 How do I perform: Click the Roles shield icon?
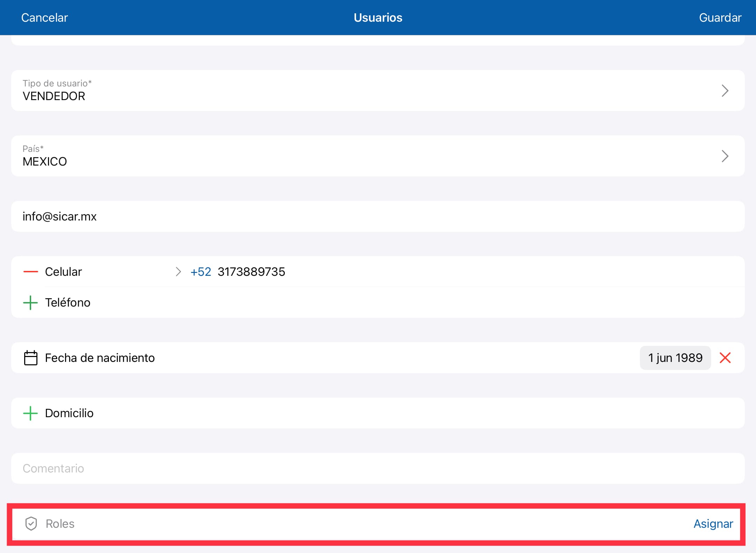[x=31, y=524]
